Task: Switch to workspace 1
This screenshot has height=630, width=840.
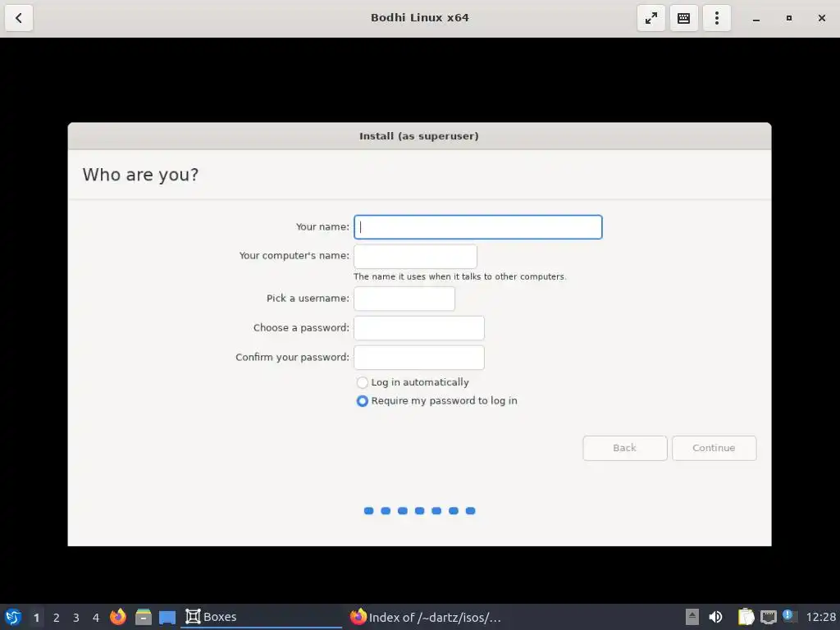Action: [36, 618]
